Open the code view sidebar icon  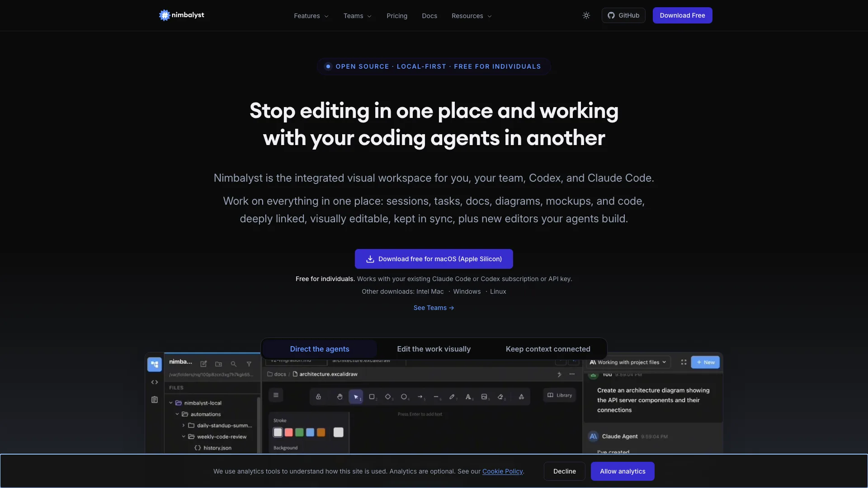155,382
